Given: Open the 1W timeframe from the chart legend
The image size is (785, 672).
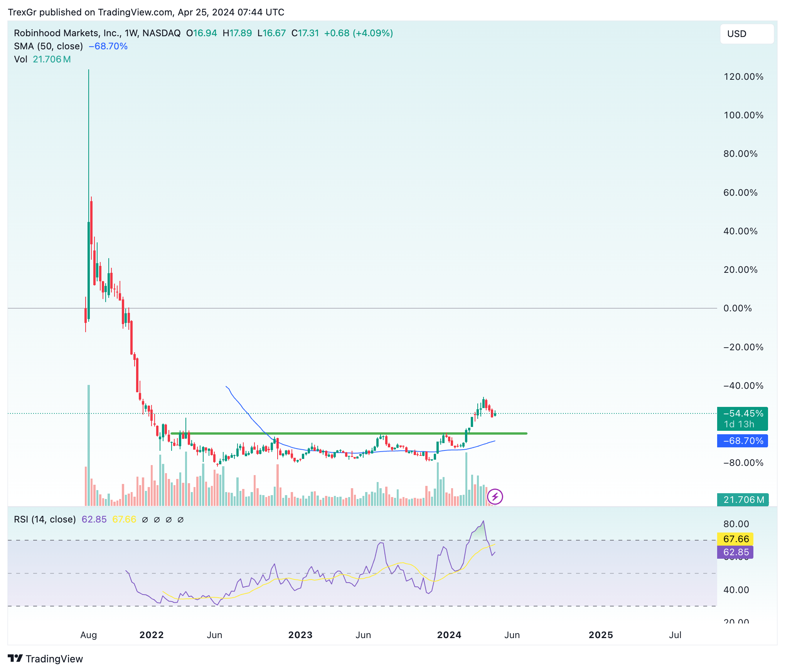Looking at the screenshot, I should click(131, 33).
